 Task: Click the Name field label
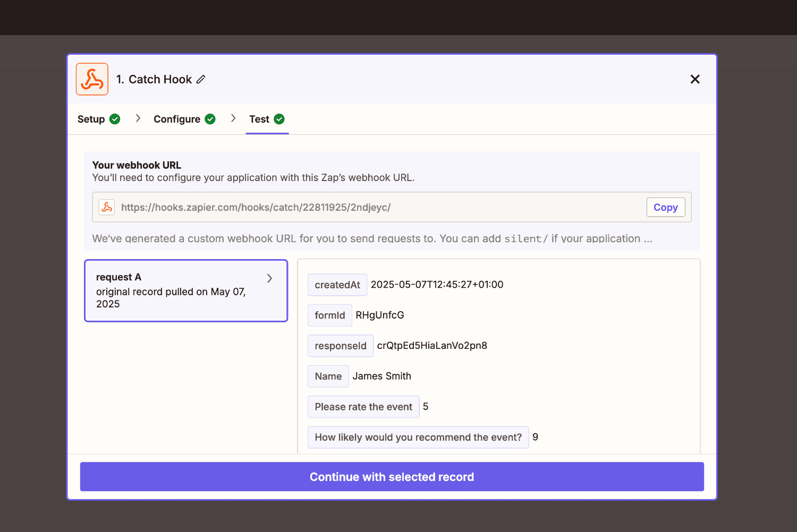click(x=328, y=376)
